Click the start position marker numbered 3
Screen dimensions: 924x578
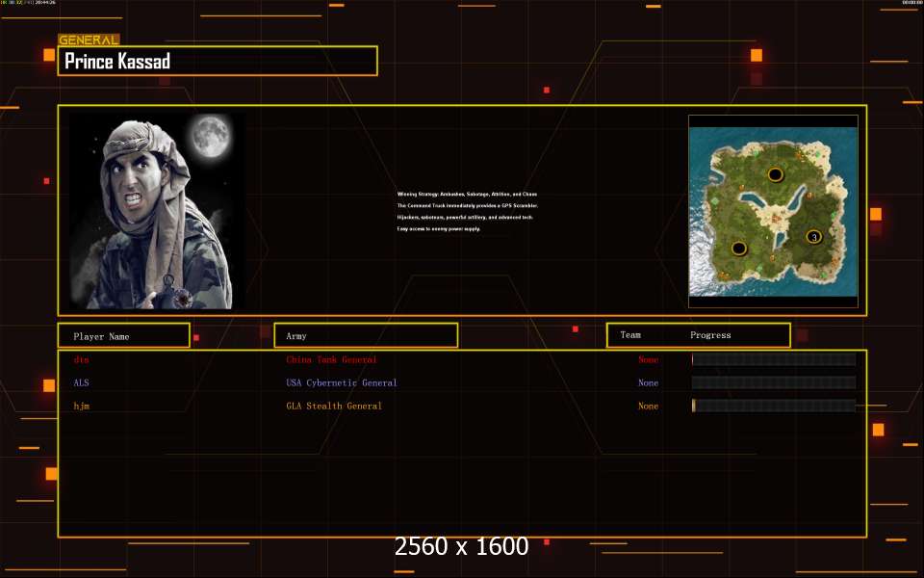point(814,237)
